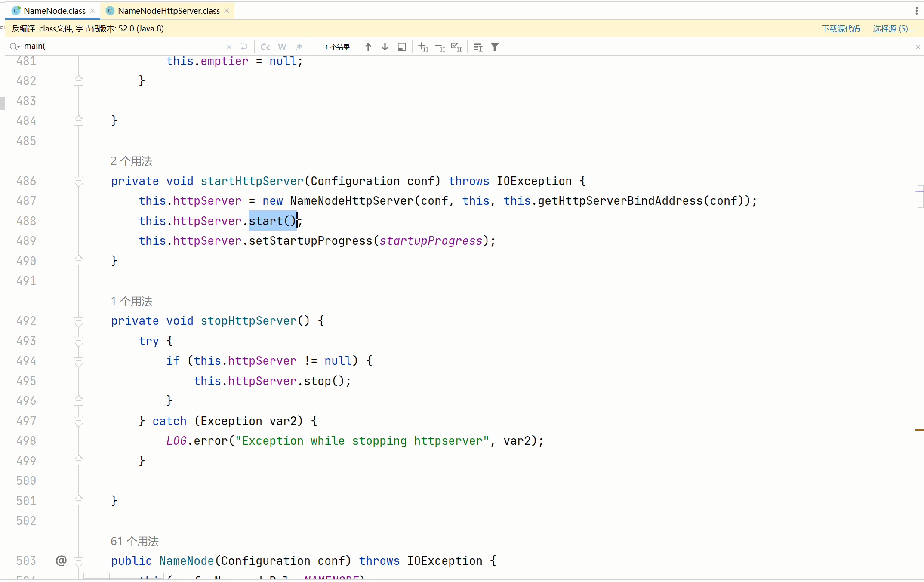Toggle Words (W) search option

[x=282, y=47]
